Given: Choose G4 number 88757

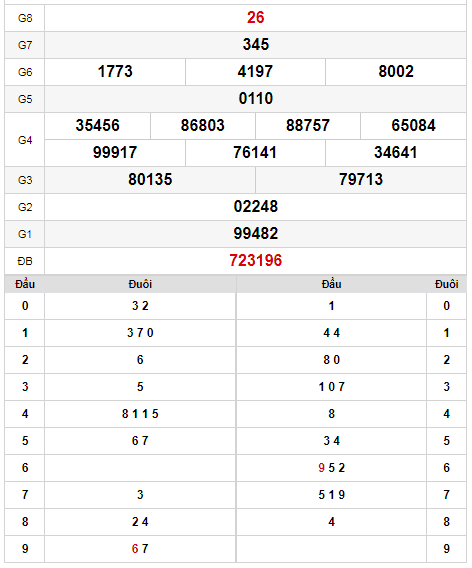Looking at the screenshot, I should (308, 125).
